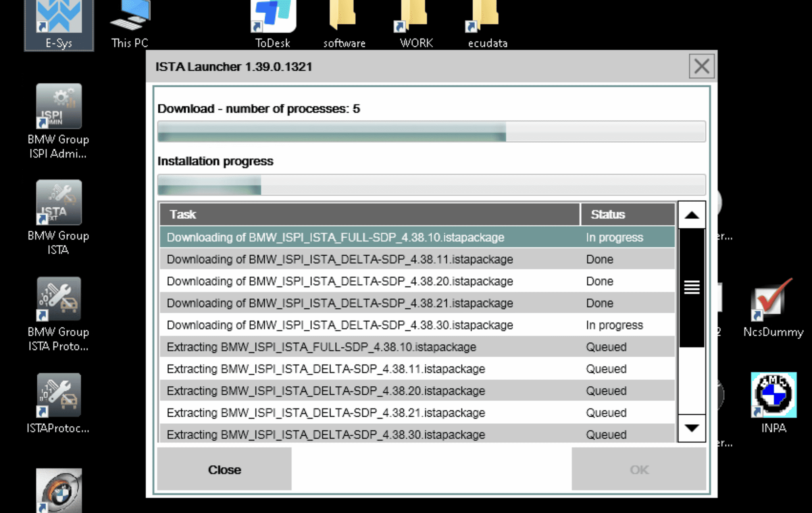This screenshot has width=812, height=513.
Task: Click the ISTA Launcher 1.39.0.1321 title
Action: pos(234,67)
